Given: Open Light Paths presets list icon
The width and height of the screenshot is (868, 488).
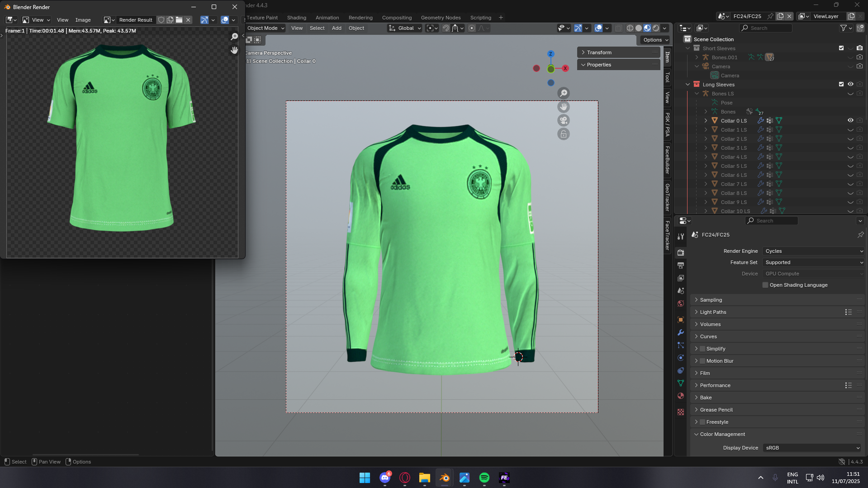Looking at the screenshot, I should (848, 312).
